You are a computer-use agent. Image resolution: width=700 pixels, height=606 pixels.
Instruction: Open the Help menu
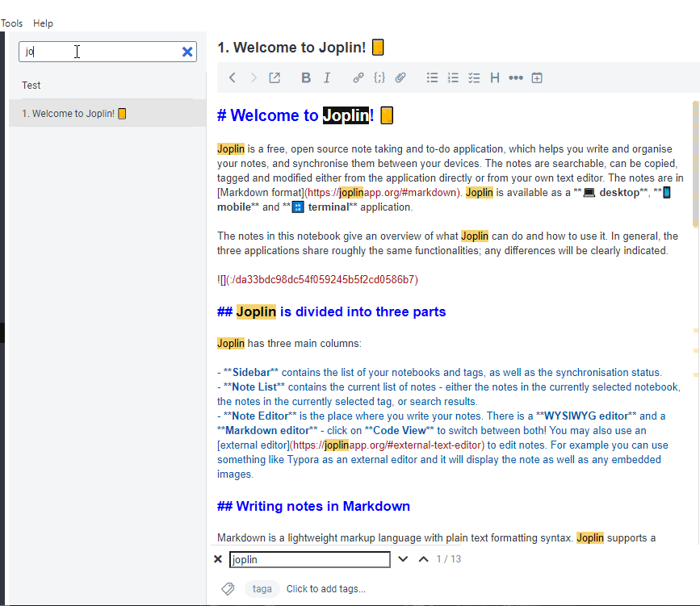pyautogui.click(x=43, y=23)
